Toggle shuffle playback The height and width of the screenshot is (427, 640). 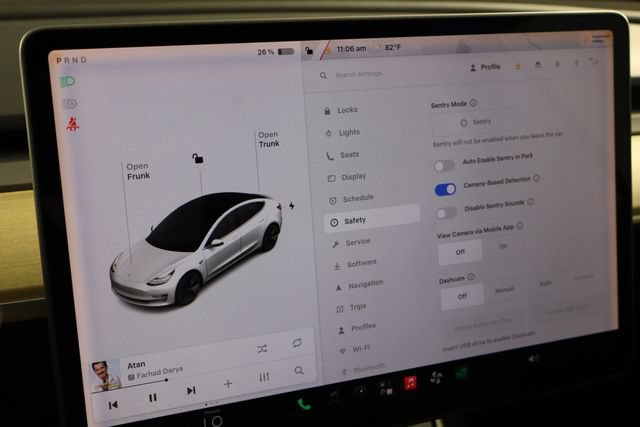(x=262, y=349)
